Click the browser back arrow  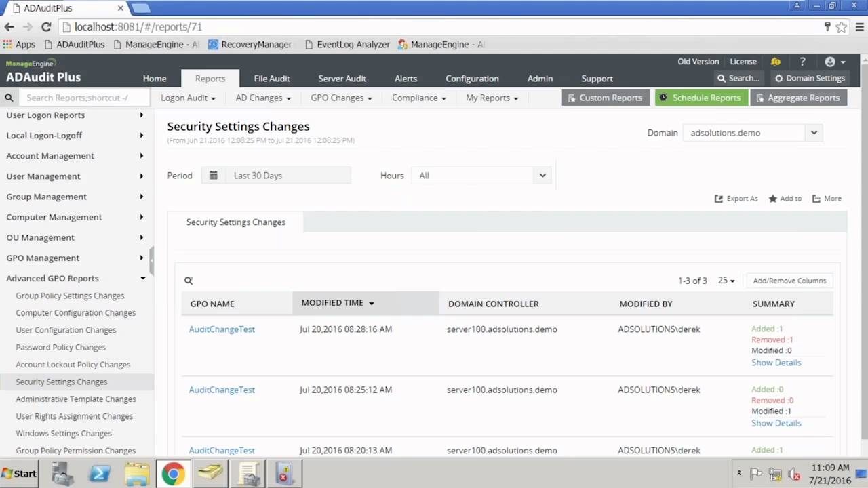click(9, 27)
